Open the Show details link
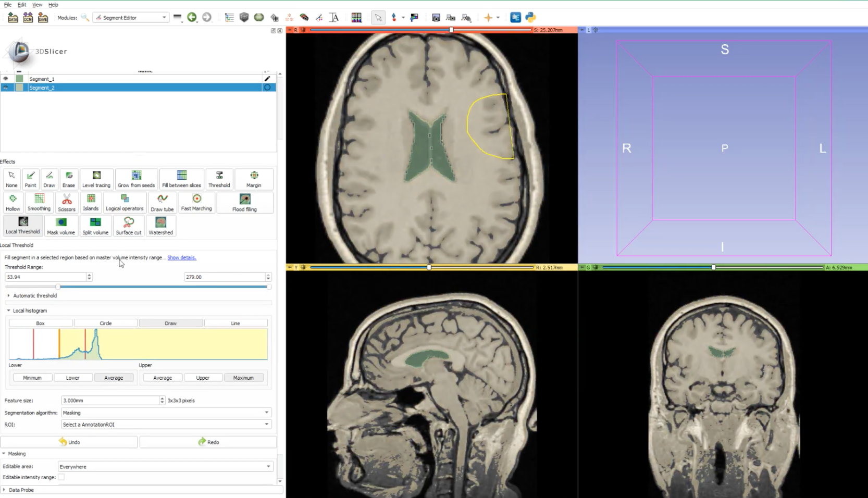This screenshot has width=868, height=498. (181, 257)
